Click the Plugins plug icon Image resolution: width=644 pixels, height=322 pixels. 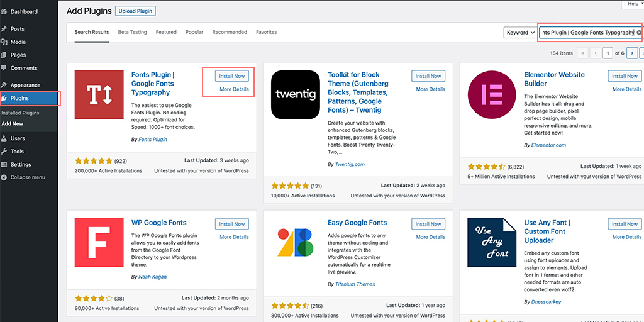coord(4,98)
